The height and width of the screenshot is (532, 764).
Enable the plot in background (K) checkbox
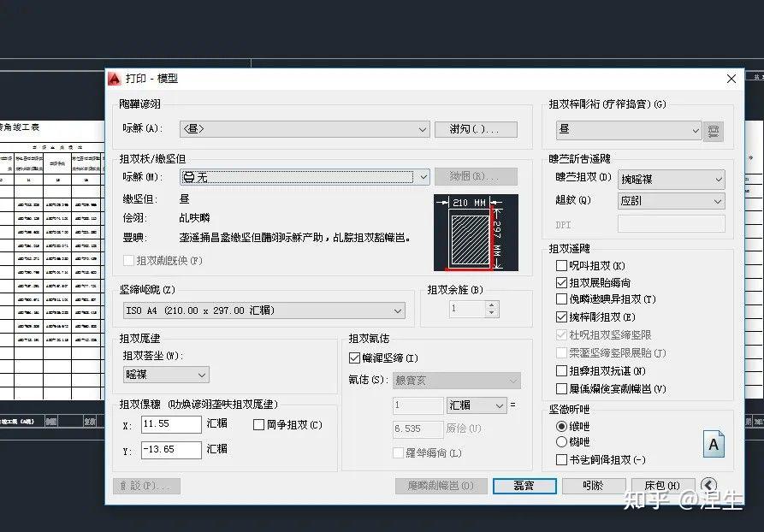(561, 265)
